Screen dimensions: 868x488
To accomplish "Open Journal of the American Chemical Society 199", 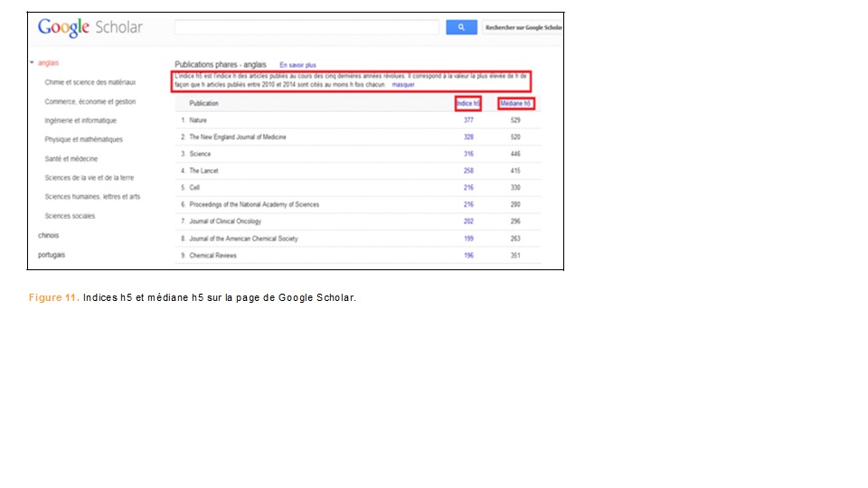I will point(468,239).
